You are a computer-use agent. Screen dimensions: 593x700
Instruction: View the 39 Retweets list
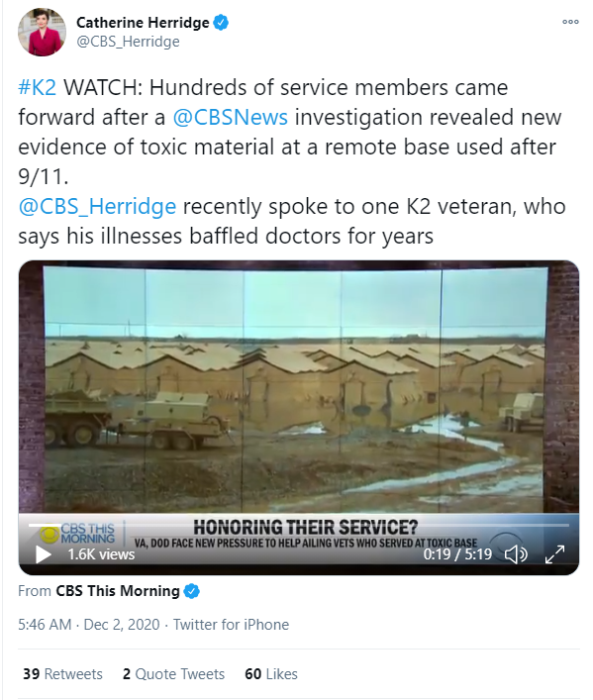(x=62, y=673)
